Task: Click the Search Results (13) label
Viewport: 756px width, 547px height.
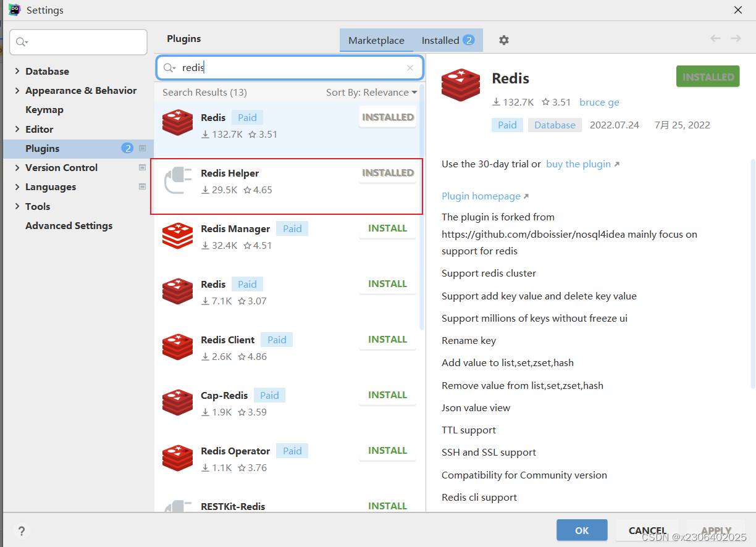Action: [x=204, y=92]
